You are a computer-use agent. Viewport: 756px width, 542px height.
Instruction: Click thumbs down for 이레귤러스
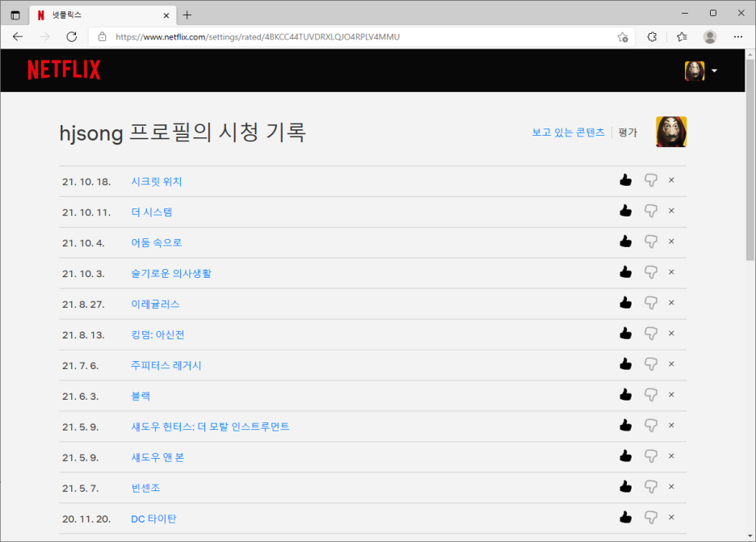650,303
